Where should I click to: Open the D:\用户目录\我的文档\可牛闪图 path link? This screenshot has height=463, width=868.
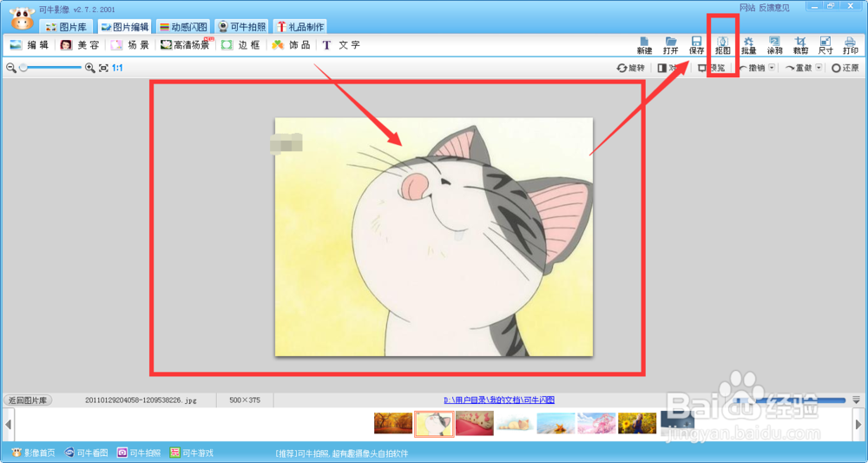[x=499, y=400]
